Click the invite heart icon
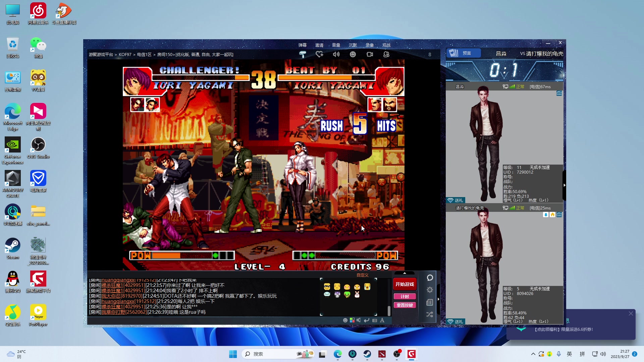 (319, 54)
